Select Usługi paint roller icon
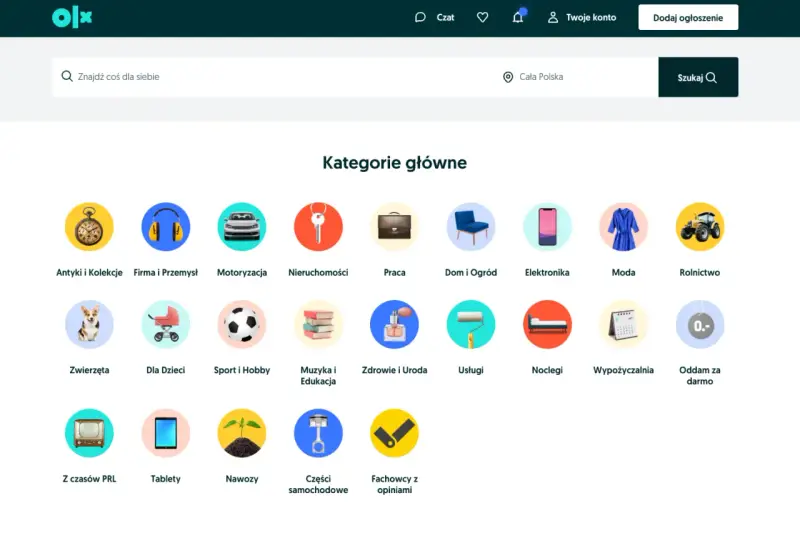This screenshot has width=800, height=543. point(471,325)
